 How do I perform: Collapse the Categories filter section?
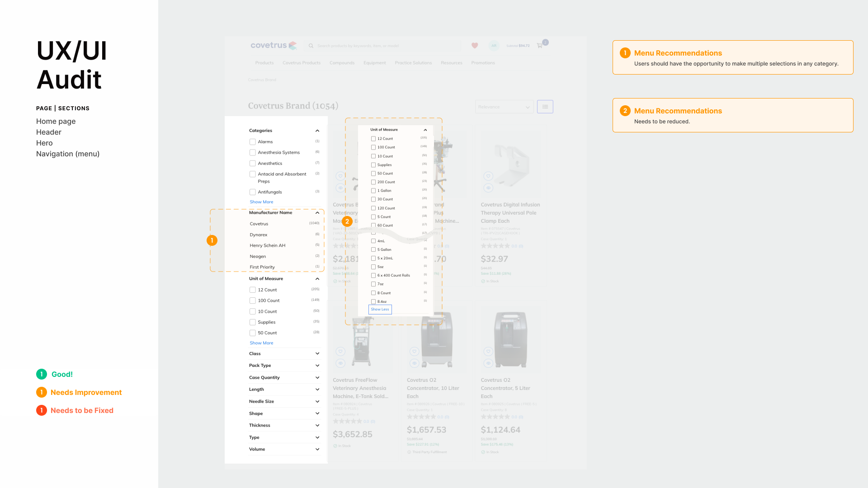pos(317,131)
